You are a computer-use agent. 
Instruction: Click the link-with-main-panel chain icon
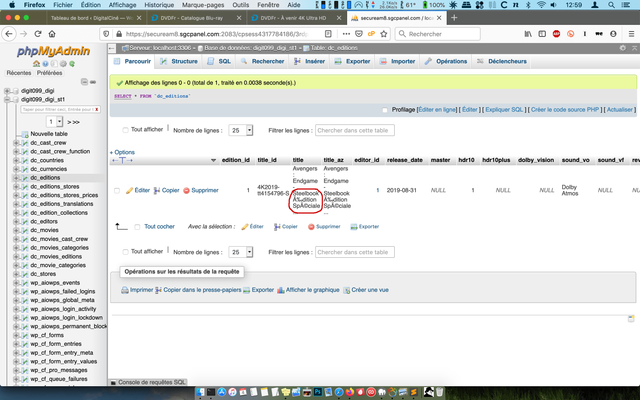[x=93, y=82]
